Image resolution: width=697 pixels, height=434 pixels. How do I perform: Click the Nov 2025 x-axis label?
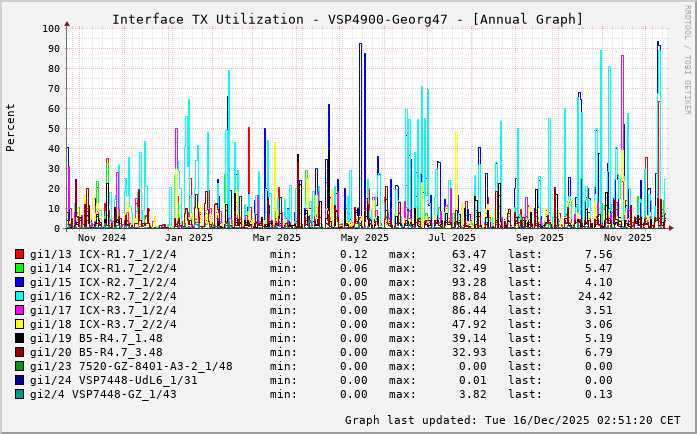pos(627,237)
